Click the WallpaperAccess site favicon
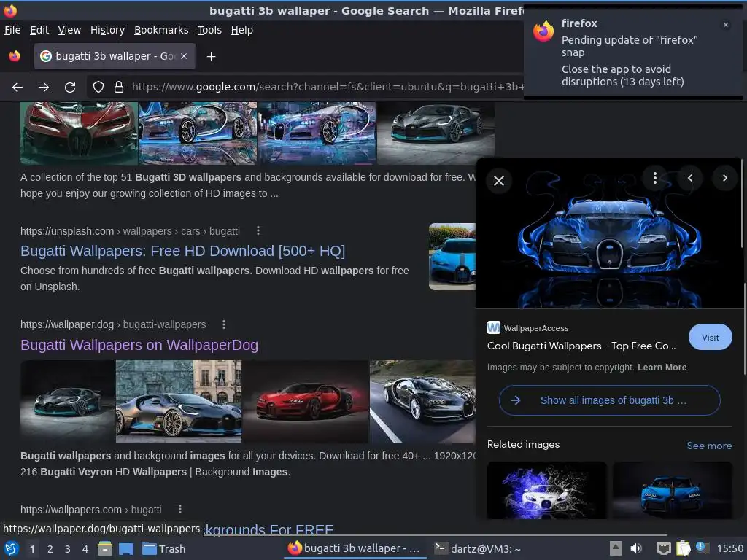The width and height of the screenshot is (747, 560). click(494, 327)
